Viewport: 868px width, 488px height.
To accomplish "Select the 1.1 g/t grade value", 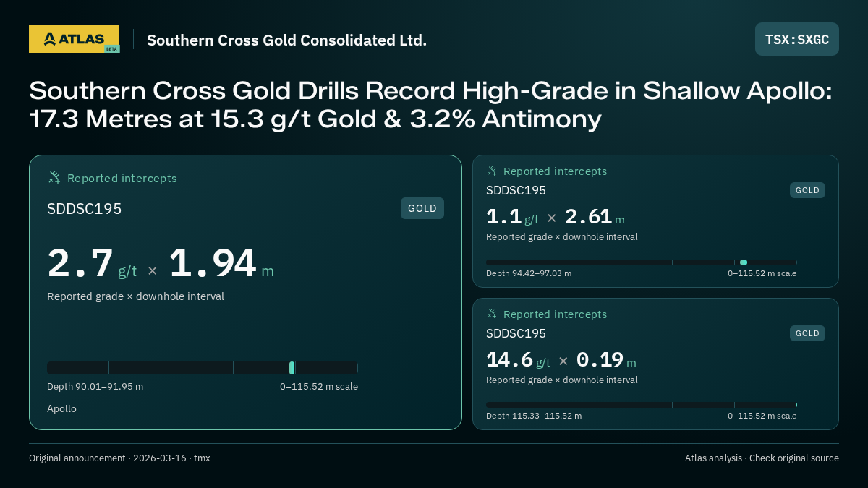I will click(512, 217).
